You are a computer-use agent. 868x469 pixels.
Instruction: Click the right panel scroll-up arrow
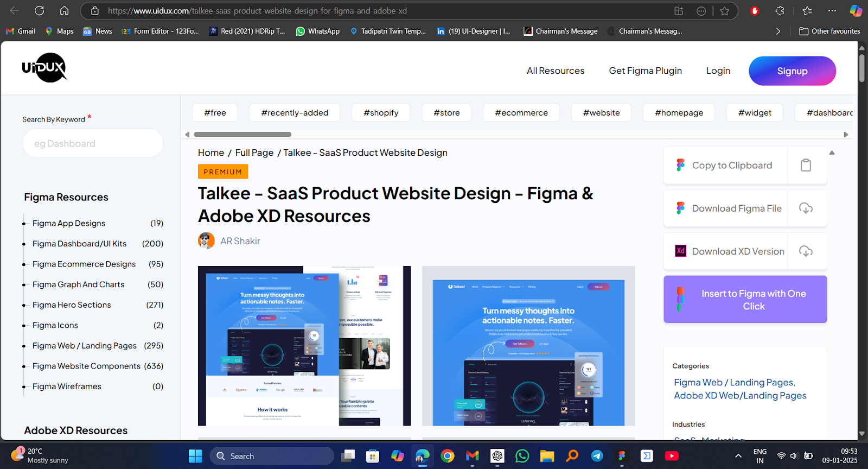click(x=832, y=153)
